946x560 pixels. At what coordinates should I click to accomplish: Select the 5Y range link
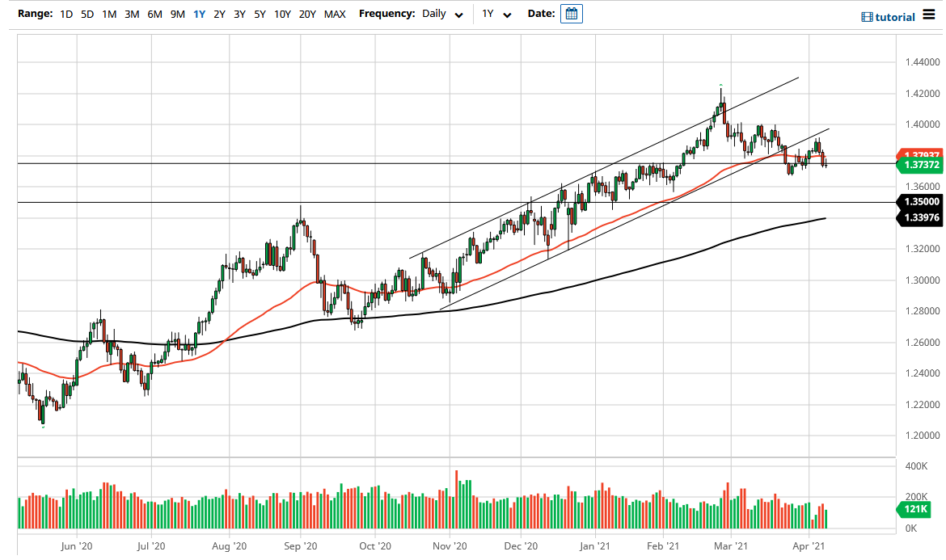[x=259, y=14]
